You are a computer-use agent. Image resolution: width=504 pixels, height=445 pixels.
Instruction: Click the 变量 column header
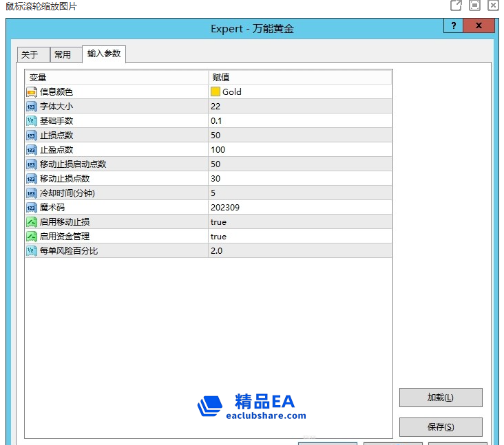116,78
